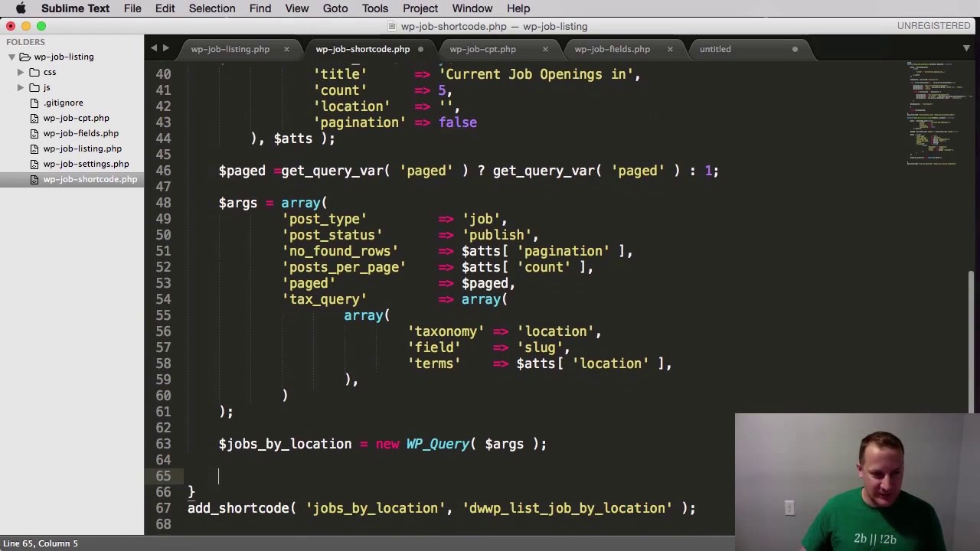
Task: Click the UNREGISTERED label
Action: (x=933, y=26)
